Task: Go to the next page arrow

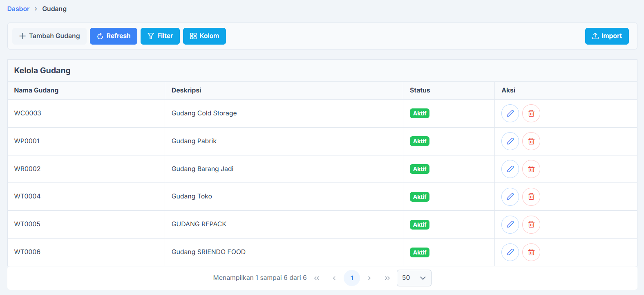Action: point(369,278)
